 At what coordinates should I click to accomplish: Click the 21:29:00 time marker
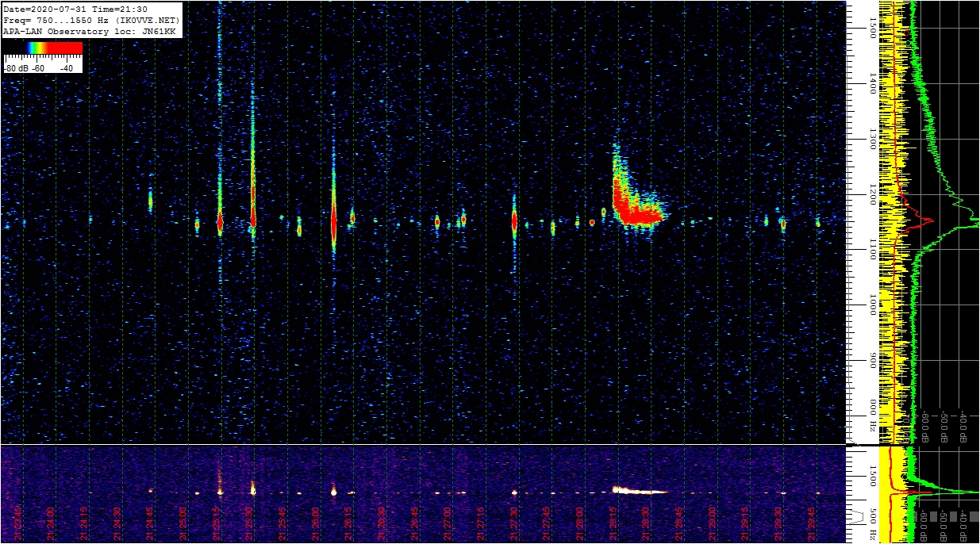coord(713,524)
